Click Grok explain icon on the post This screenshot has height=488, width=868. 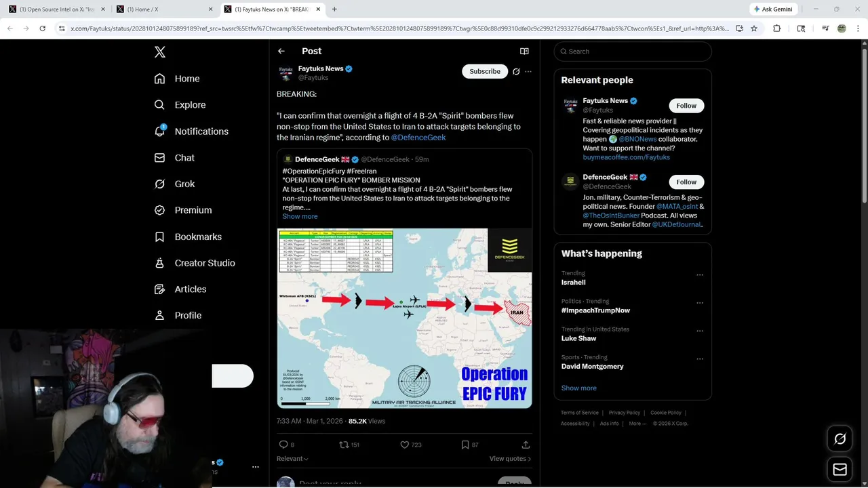(516, 71)
